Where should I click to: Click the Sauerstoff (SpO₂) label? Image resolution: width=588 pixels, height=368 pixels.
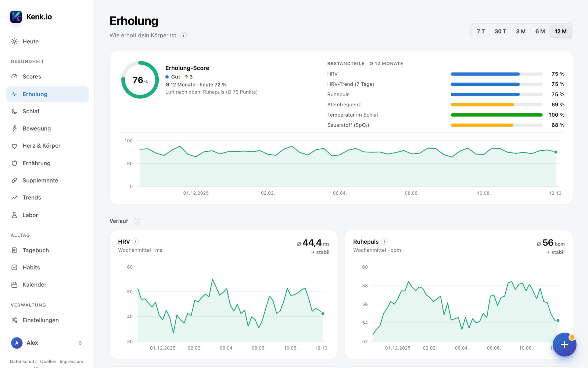(x=348, y=125)
